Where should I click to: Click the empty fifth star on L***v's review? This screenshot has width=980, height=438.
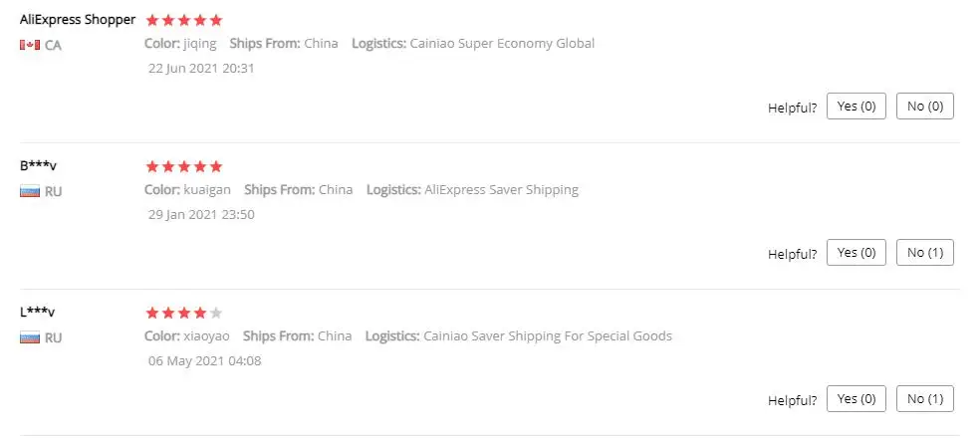pos(217,313)
